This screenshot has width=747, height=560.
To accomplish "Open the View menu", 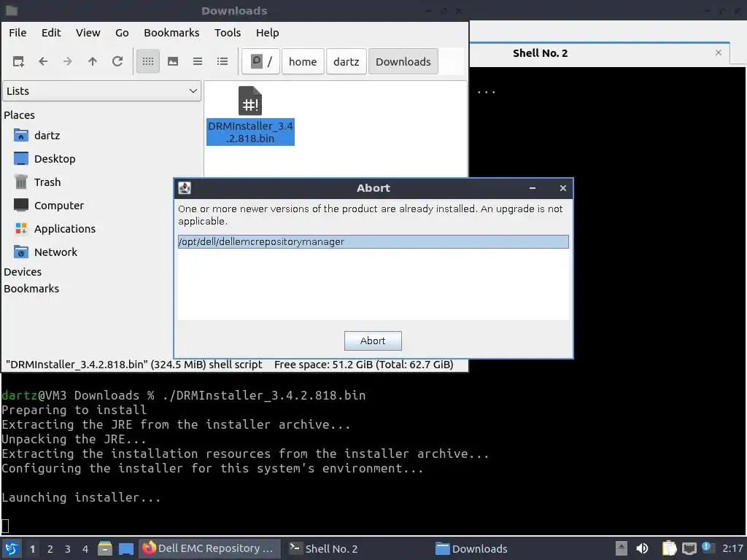I will [x=88, y=33].
